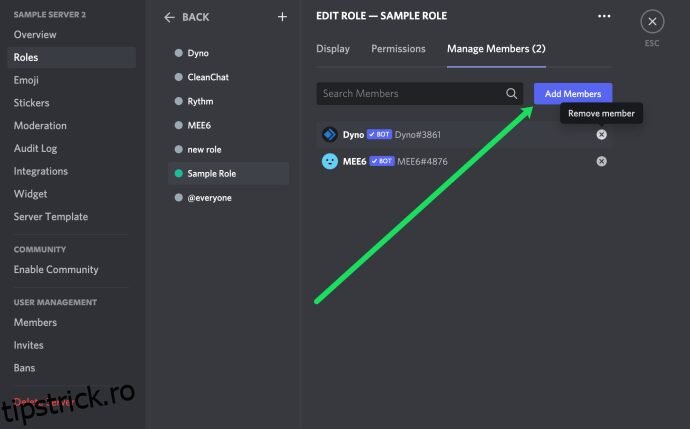Click the back arrow icon
The image size is (690, 429).
click(169, 17)
